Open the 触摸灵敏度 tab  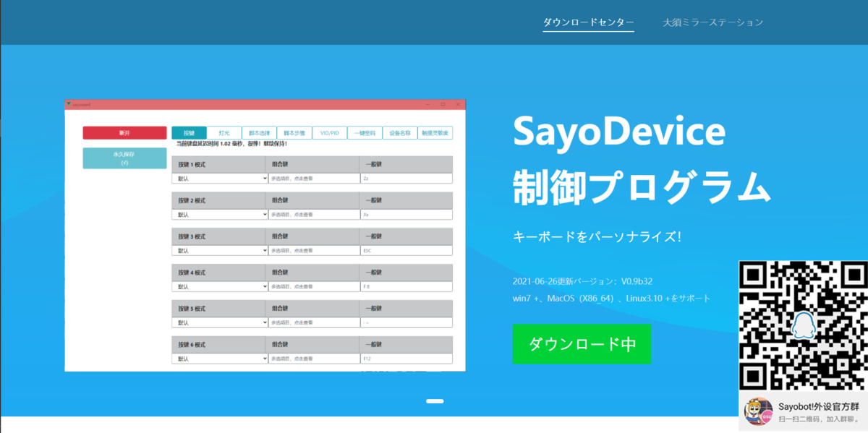pyautogui.click(x=435, y=133)
